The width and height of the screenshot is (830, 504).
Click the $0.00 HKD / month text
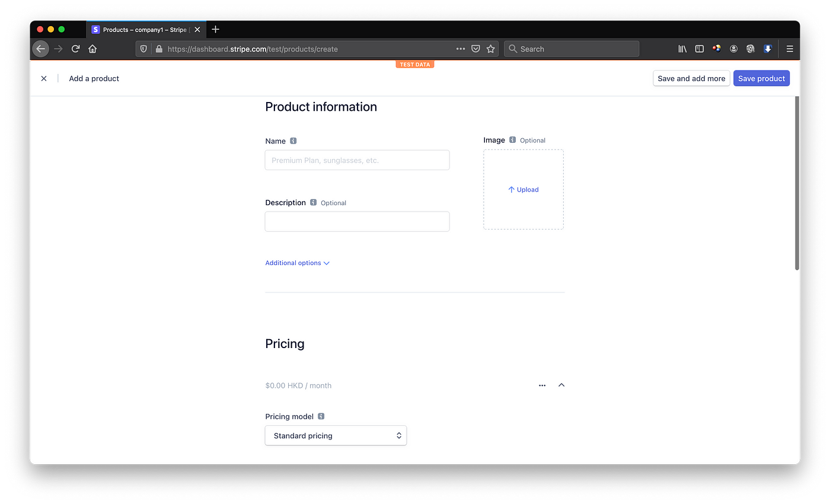[298, 385]
